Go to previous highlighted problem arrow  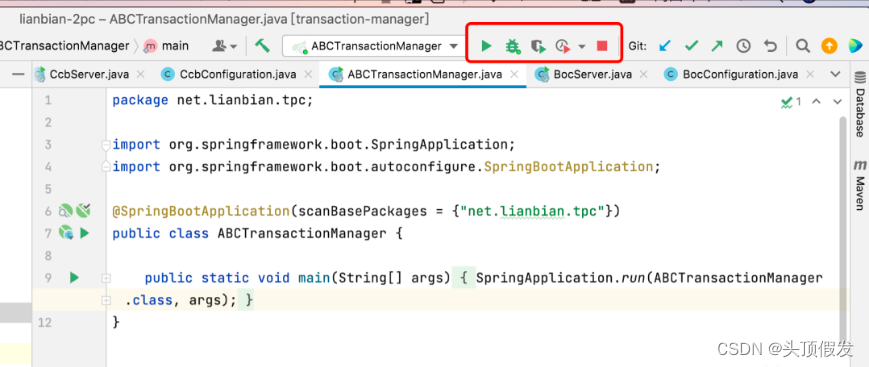click(x=816, y=101)
